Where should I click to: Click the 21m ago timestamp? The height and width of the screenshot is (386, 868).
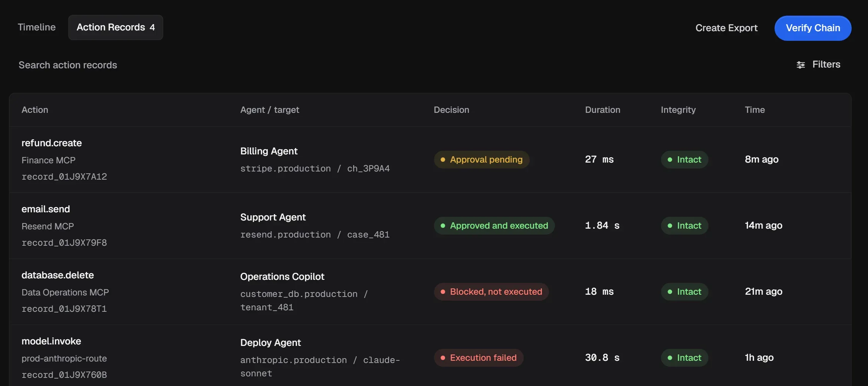pos(763,292)
